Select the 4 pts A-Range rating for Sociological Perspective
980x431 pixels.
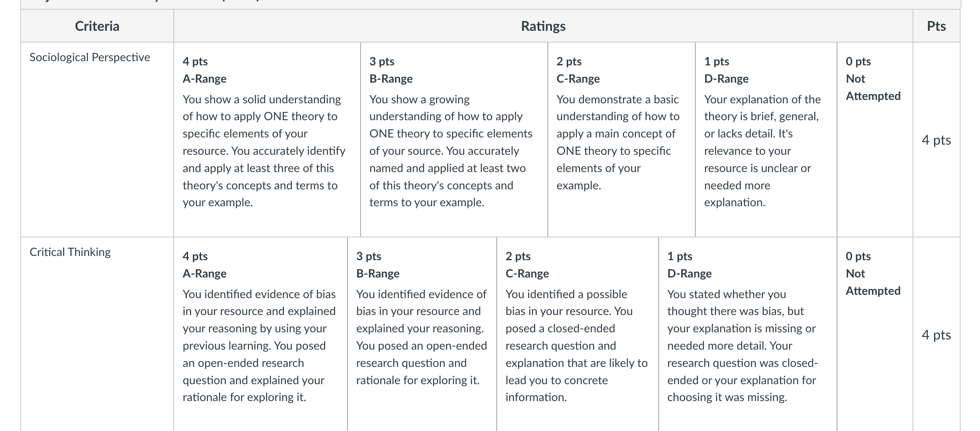[267, 139]
